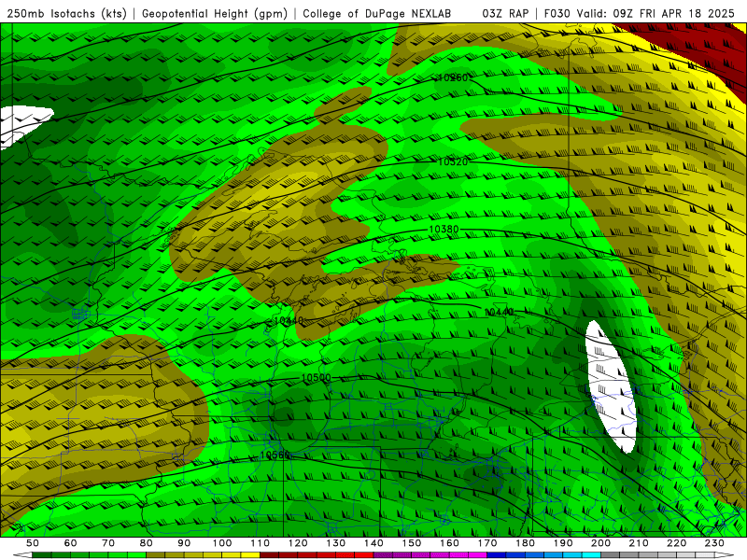Click the 10320 height contour label

pyautogui.click(x=453, y=161)
